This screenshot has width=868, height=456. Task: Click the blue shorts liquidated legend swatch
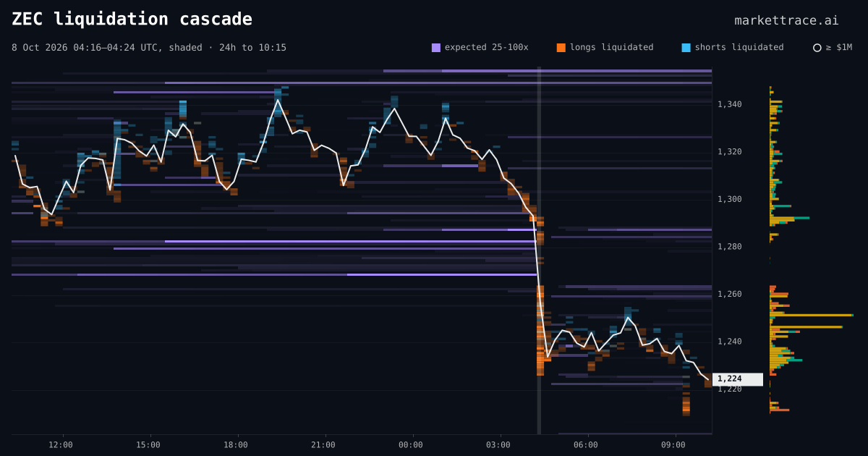pyautogui.click(x=686, y=48)
